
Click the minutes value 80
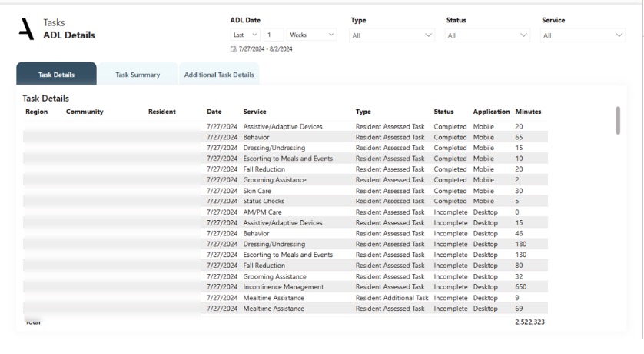click(x=520, y=265)
